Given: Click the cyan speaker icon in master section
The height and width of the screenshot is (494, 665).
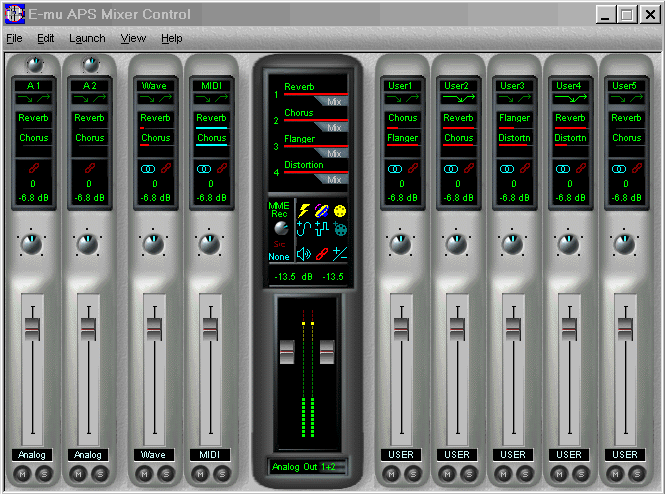Looking at the screenshot, I should click(304, 254).
